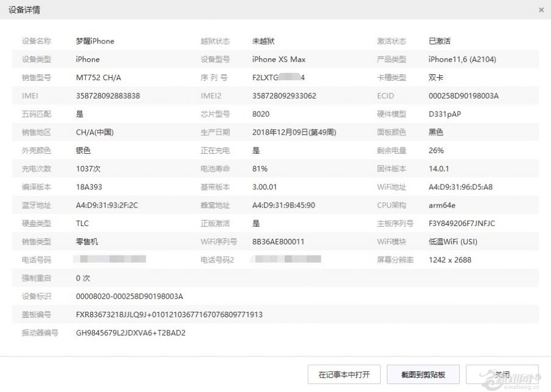Image resolution: width=551 pixels, height=392 pixels.
Task: Select build version 18A393
Action: click(89, 187)
